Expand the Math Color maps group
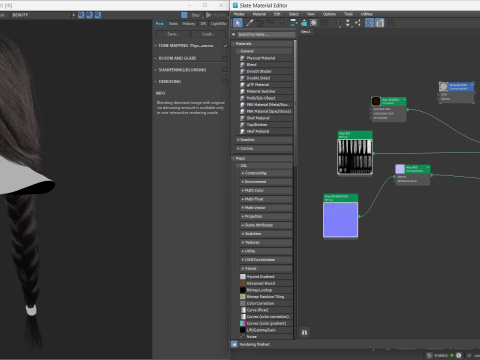 (x=243, y=190)
